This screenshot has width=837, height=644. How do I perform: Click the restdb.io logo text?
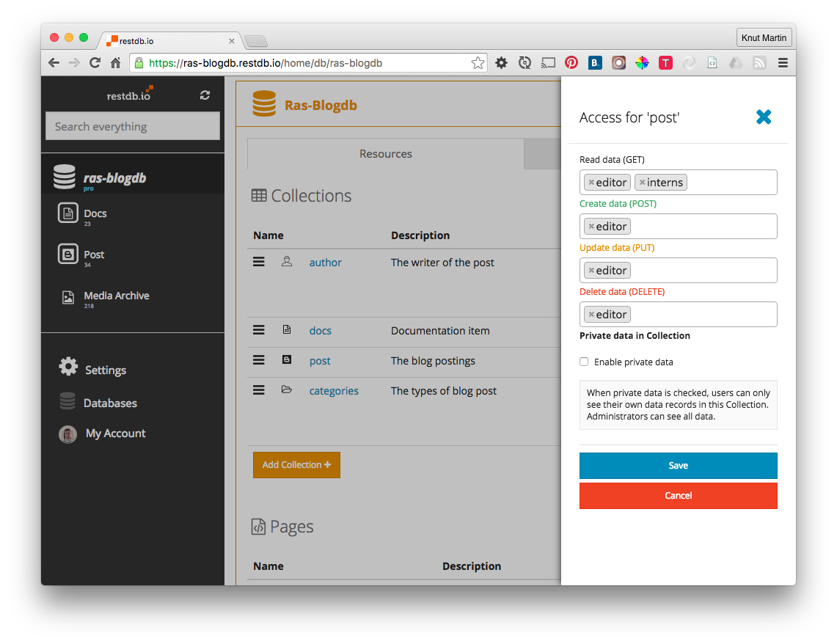pos(128,95)
